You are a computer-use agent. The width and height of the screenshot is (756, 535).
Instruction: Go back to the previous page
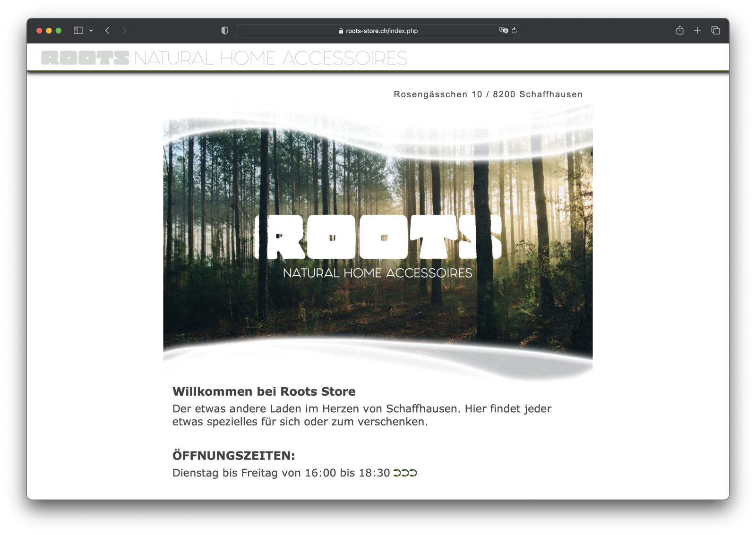pos(108,31)
